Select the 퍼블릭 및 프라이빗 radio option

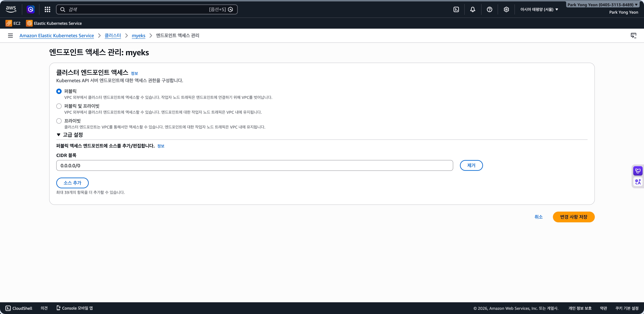(59, 106)
